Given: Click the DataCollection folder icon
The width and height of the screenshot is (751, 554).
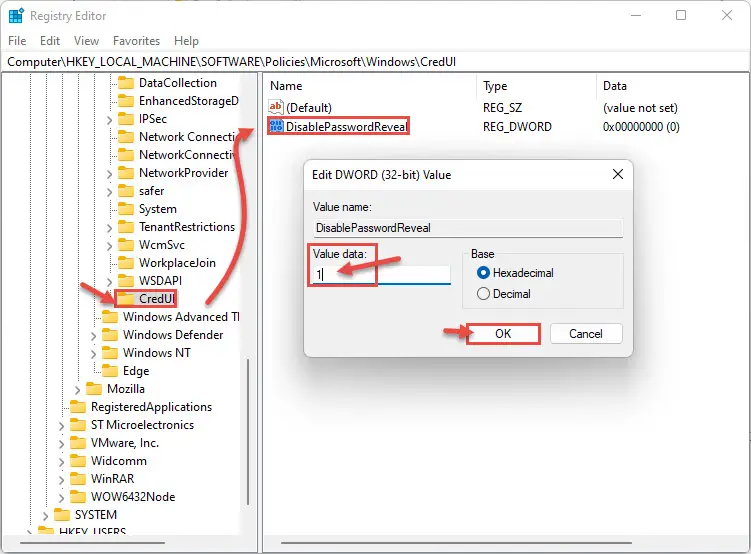Looking at the screenshot, I should [x=126, y=83].
